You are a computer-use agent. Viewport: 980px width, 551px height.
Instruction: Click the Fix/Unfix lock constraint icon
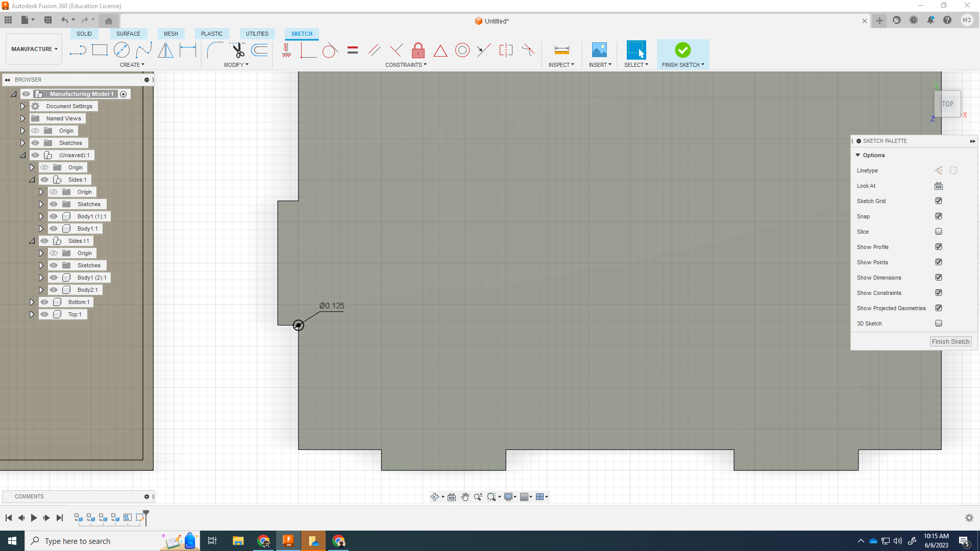(418, 50)
